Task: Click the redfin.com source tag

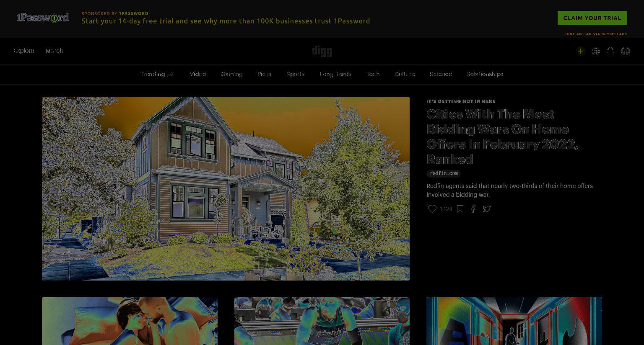Action: tap(444, 173)
